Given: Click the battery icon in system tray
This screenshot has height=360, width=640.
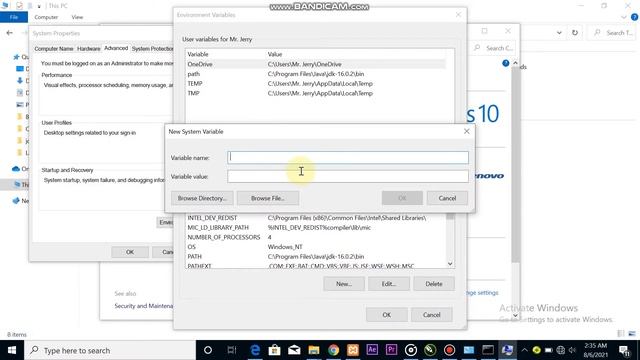Looking at the screenshot, I should coord(549,350).
